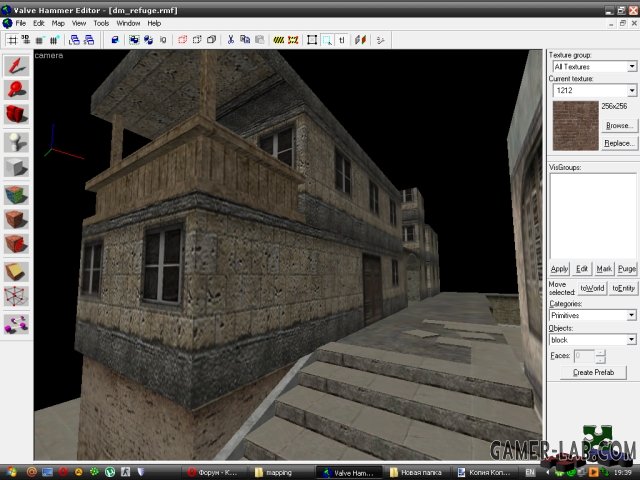
Task: Click Apply Current Texture tool
Action: [16, 219]
